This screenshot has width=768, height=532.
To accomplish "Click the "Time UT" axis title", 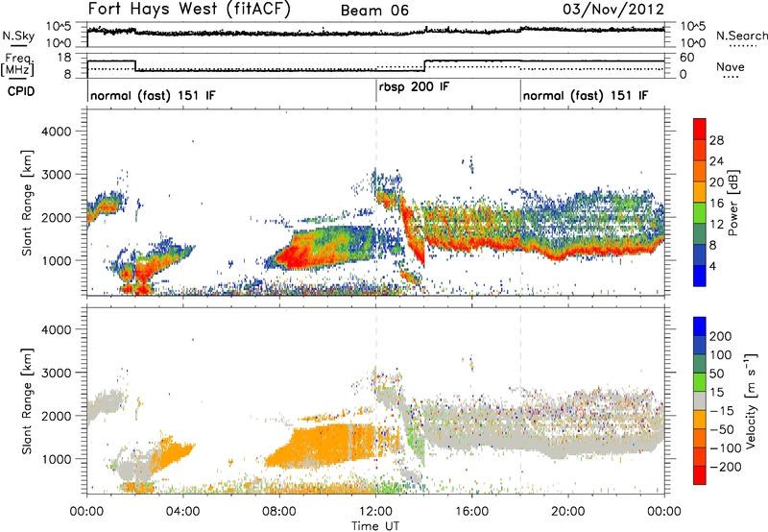I will click(x=375, y=526).
